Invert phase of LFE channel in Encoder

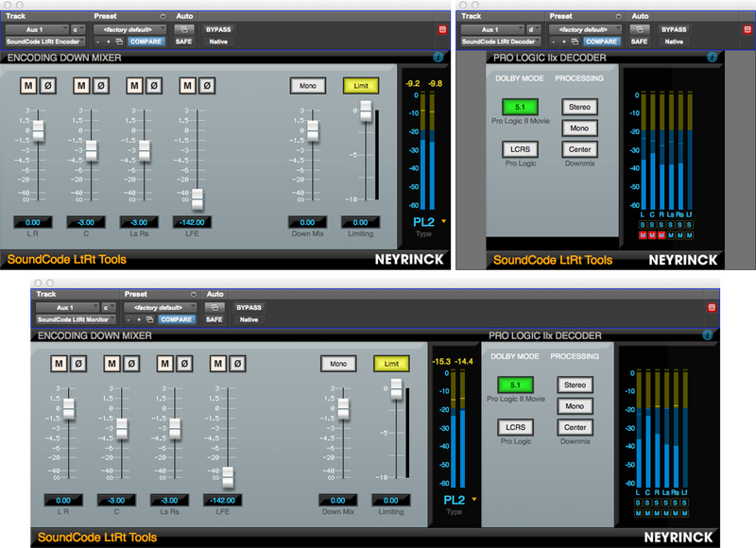pyautogui.click(x=207, y=86)
